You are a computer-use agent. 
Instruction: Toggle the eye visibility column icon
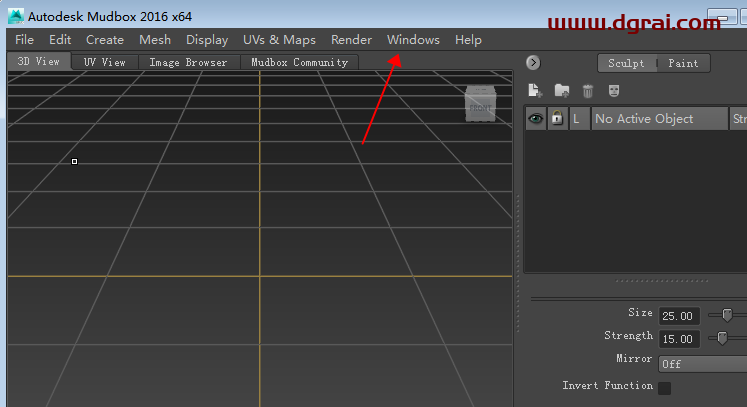535,119
